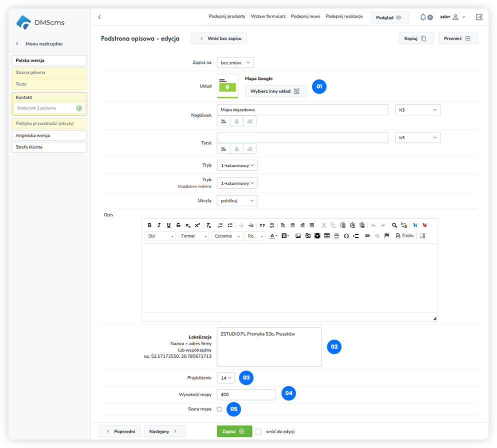The height and width of the screenshot is (448, 497).
Task: Insert special character with omega icon
Action: click(x=346, y=236)
